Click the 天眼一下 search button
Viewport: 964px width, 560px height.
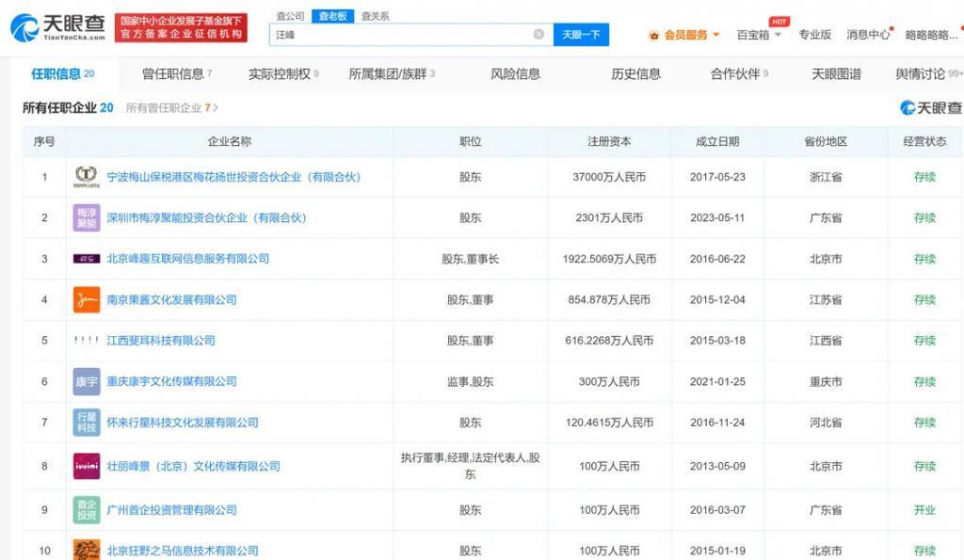tap(581, 35)
